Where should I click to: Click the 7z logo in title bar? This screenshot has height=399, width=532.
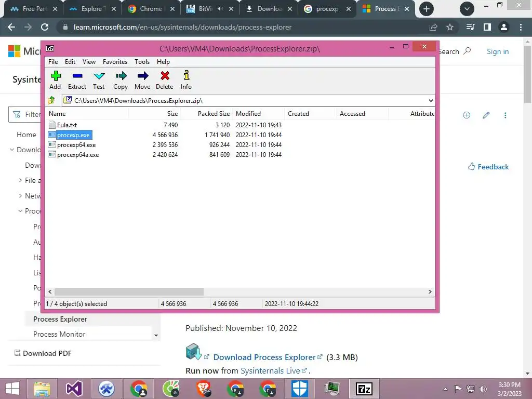click(50, 48)
